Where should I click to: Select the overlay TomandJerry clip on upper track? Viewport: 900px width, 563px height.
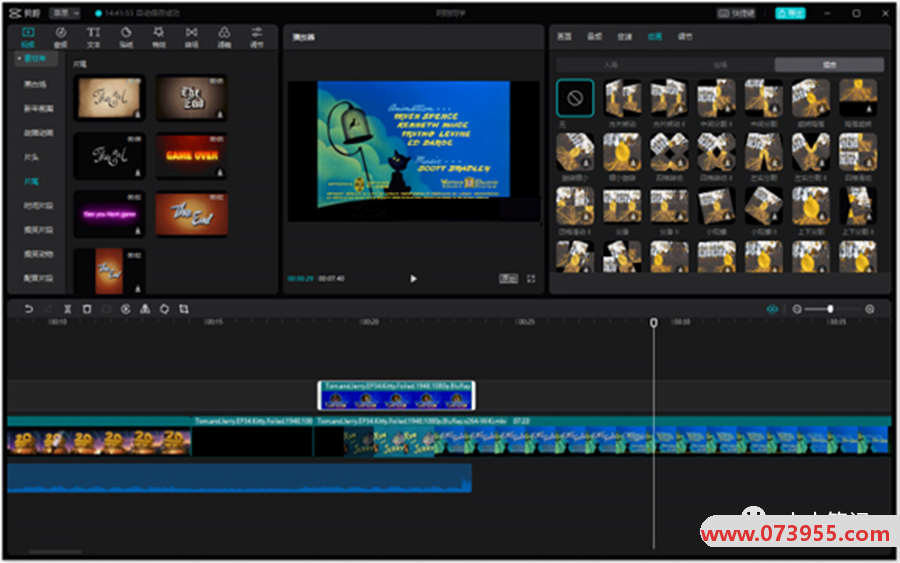click(396, 395)
